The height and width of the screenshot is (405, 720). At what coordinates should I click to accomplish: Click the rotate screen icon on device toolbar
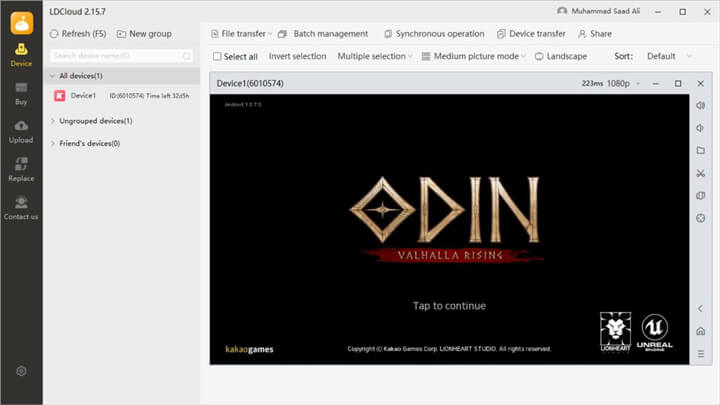point(700,196)
